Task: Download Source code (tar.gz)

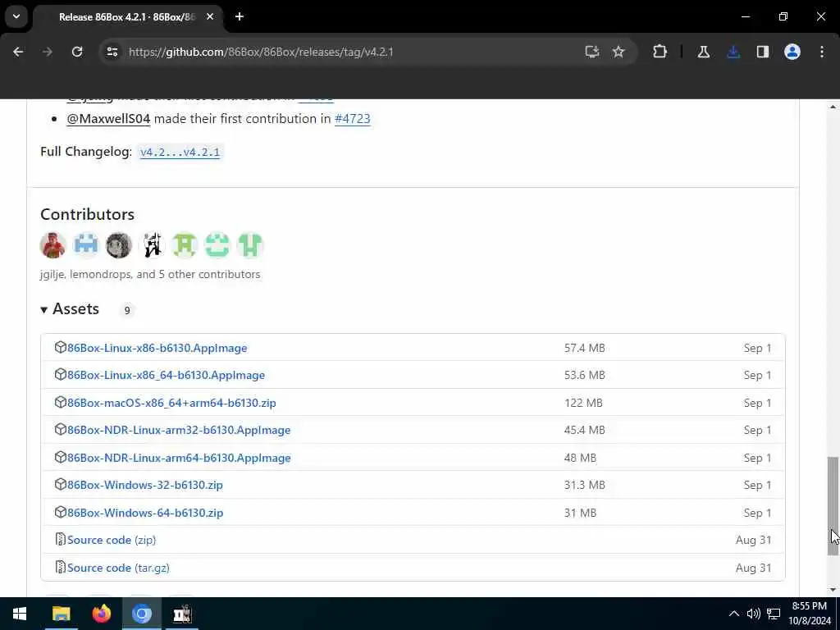Action: click(118, 568)
